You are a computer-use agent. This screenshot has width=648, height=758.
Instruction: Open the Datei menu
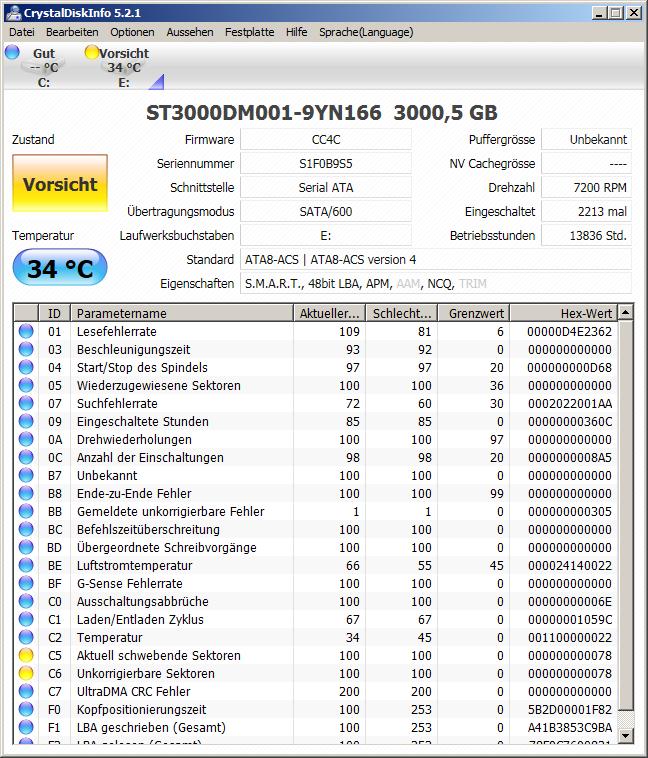(x=22, y=32)
